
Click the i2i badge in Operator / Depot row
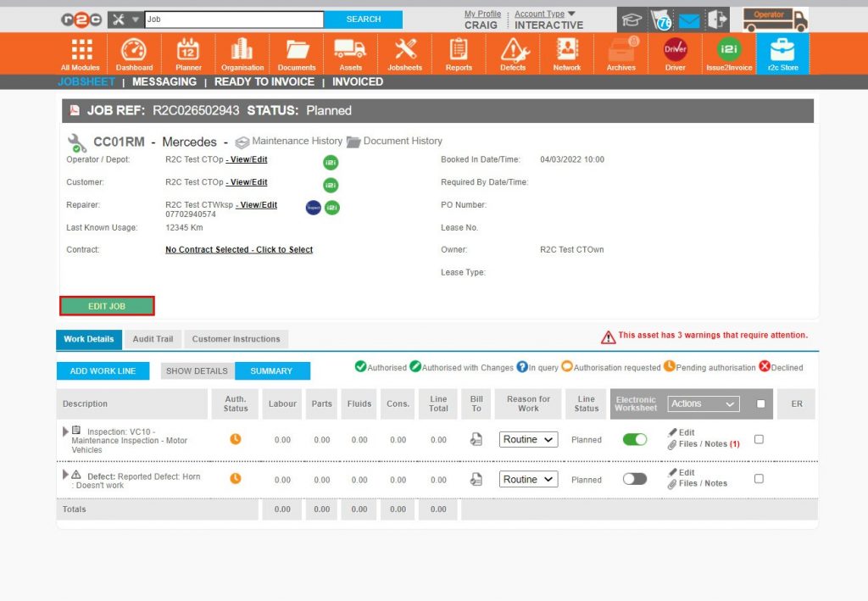point(331,162)
